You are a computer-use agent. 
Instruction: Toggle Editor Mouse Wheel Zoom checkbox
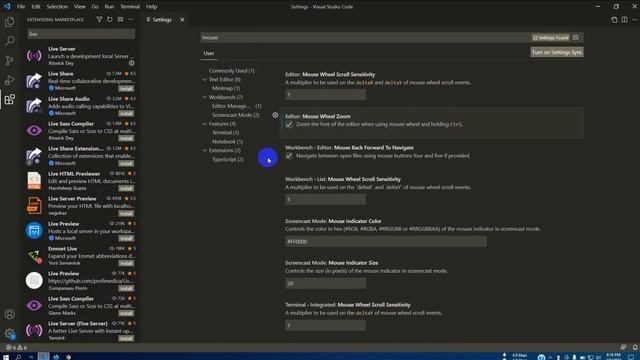pos(289,124)
